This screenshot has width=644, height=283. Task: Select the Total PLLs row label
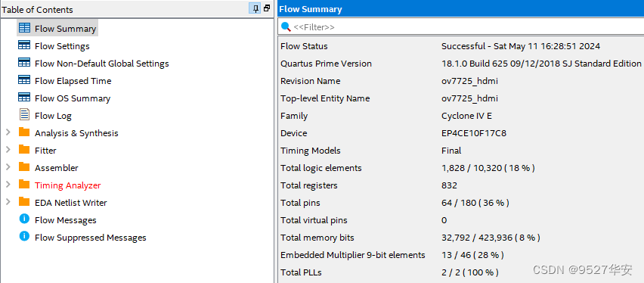(x=301, y=272)
